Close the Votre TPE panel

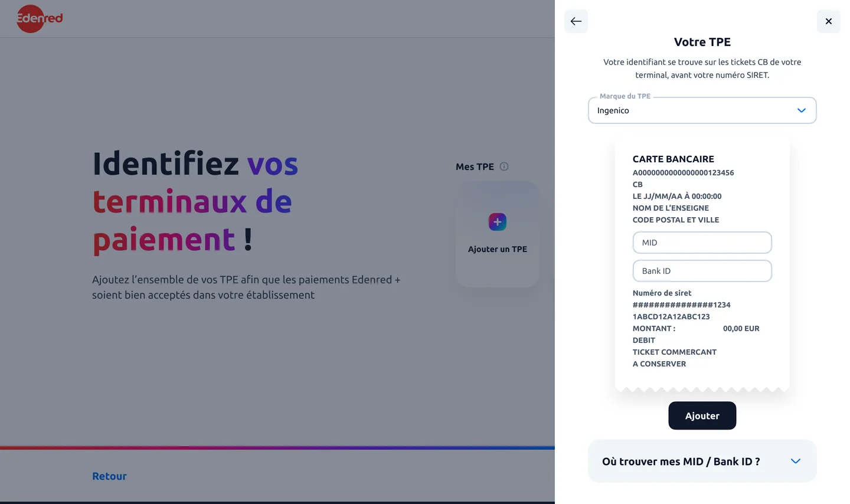point(828,21)
